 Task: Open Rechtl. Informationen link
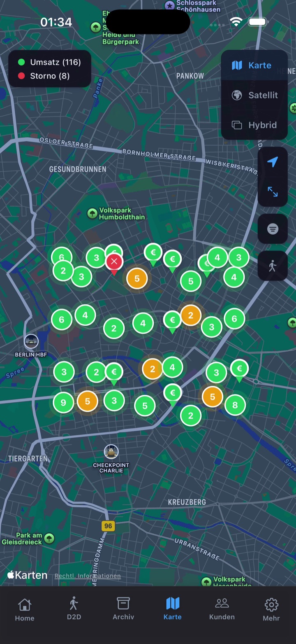[88, 576]
